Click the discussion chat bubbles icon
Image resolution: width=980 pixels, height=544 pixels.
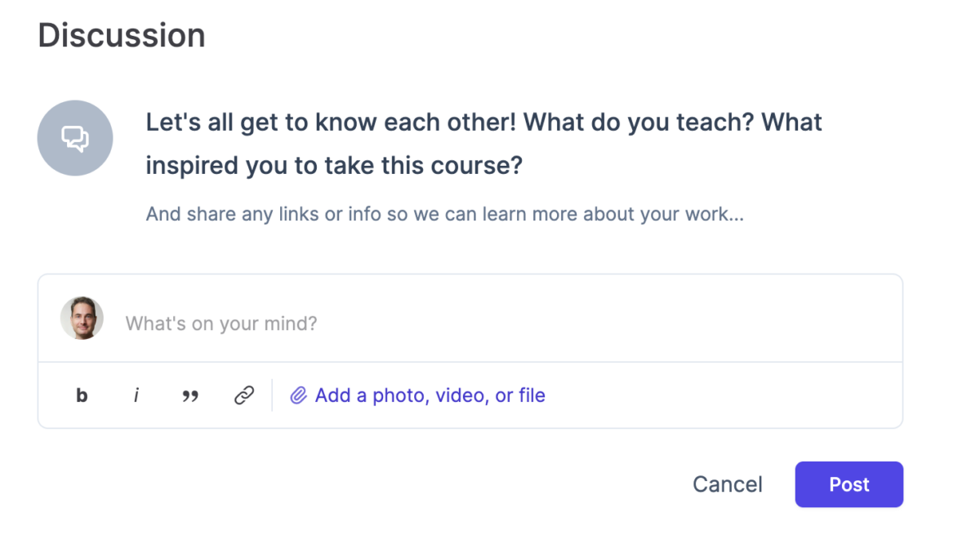point(75,138)
